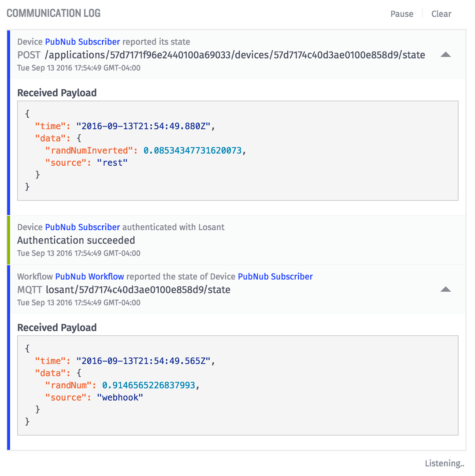Screen dimensions: 475x476
Task: Click the time value ending 49.565Z
Action: pos(143,361)
